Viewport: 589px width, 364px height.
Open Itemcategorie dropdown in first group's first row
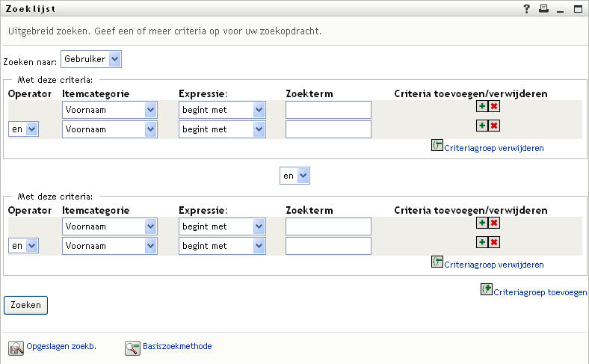tap(110, 110)
